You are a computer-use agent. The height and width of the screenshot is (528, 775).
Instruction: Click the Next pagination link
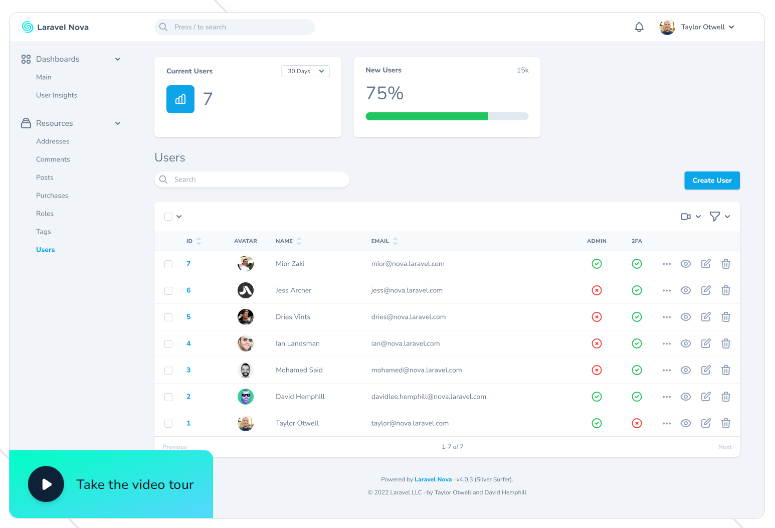point(725,447)
